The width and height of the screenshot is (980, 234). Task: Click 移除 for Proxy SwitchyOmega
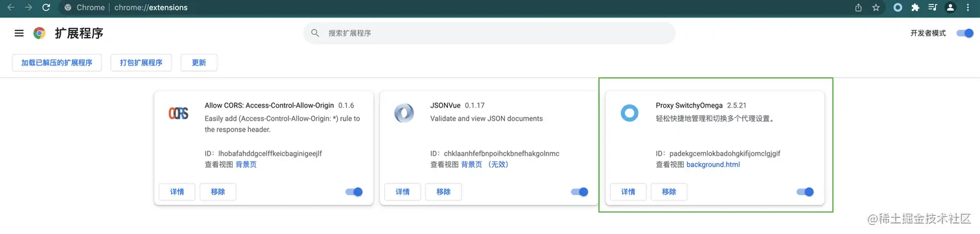click(669, 192)
